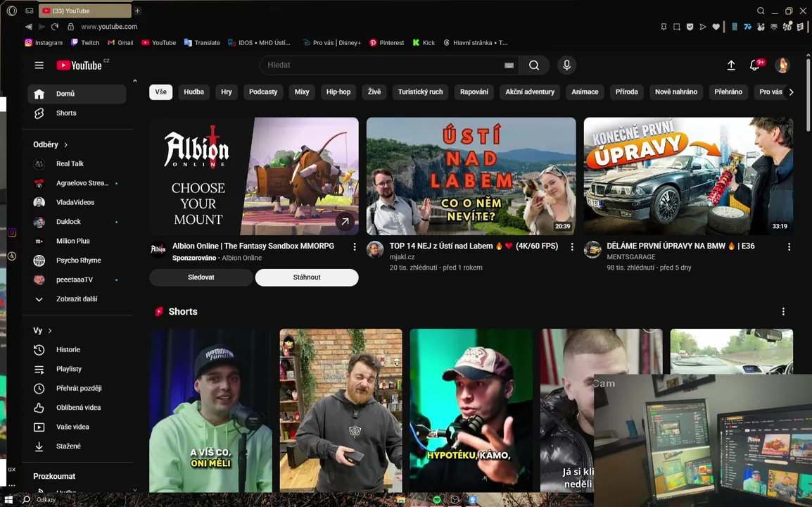Screen dimensions: 812x507
Task: Open Vaše videa page
Action: click(x=77, y=427)
